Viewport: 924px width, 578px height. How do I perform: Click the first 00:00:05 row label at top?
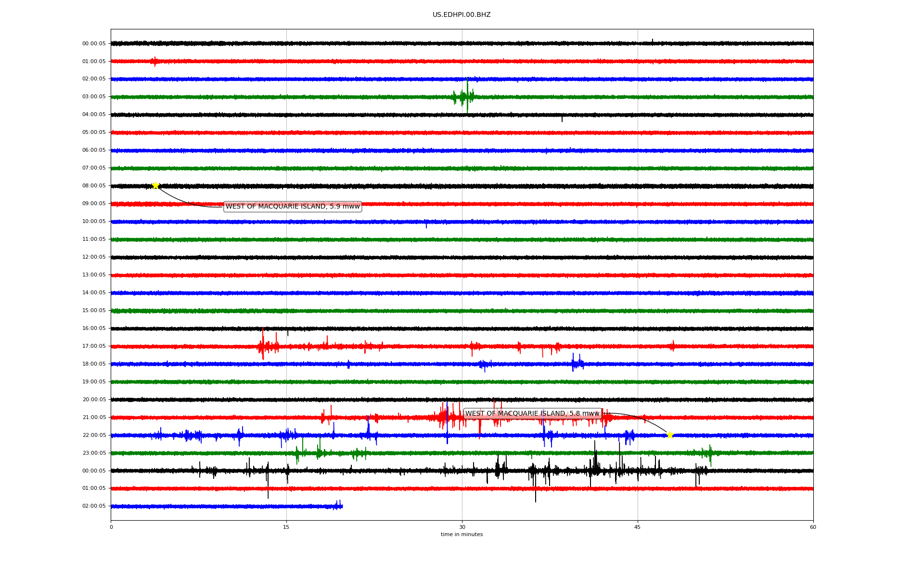[94, 44]
